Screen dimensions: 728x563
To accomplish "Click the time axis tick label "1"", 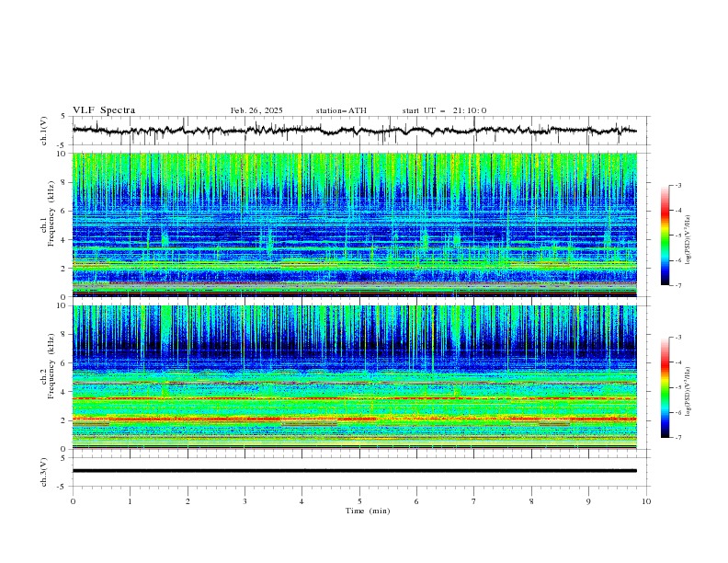I will 130,501.
